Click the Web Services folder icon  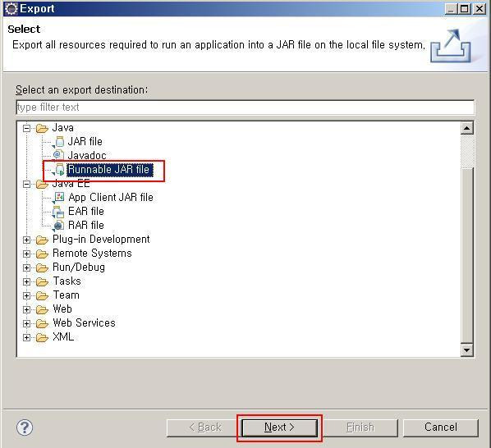[42, 323]
